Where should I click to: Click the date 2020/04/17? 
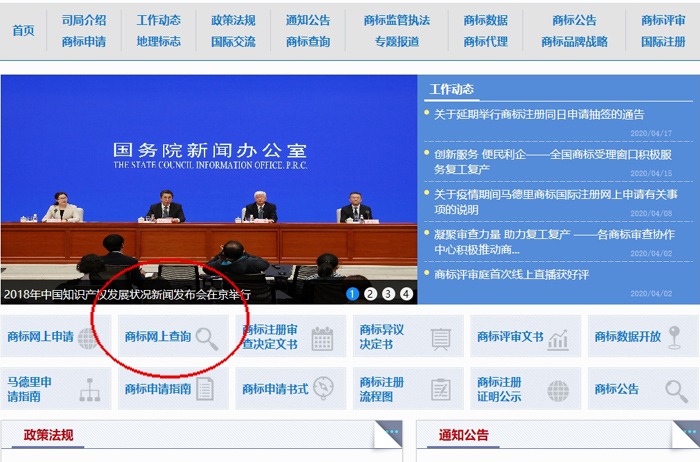pyautogui.click(x=651, y=133)
